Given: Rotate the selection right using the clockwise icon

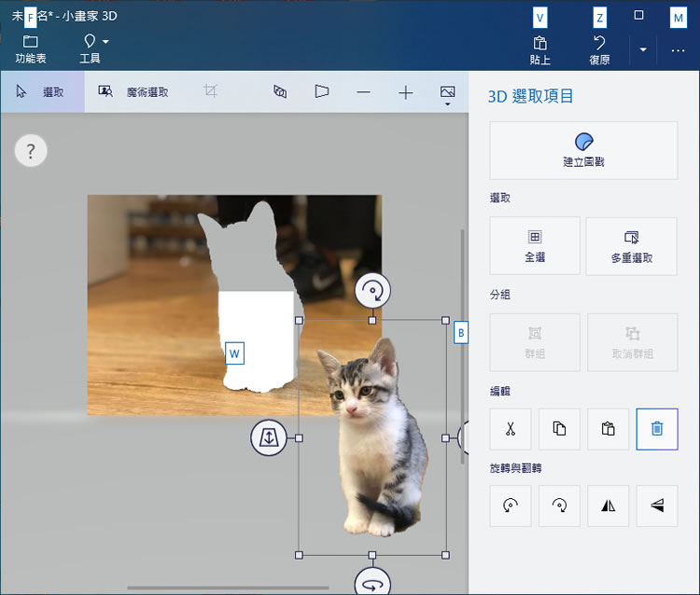Looking at the screenshot, I should [559, 505].
